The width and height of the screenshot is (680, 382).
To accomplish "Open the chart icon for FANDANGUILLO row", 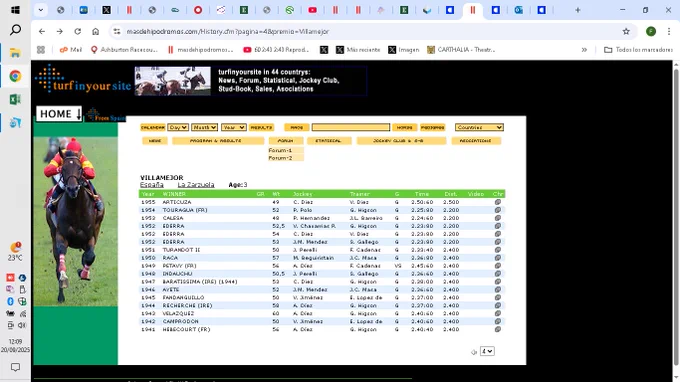I will pyautogui.click(x=497, y=297).
